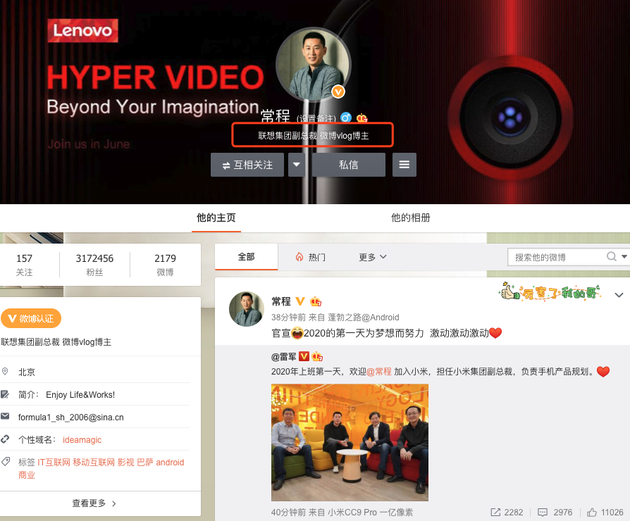The image size is (630, 521).
Task: Click the link icon beside 个性域名
Action: (x=5, y=439)
